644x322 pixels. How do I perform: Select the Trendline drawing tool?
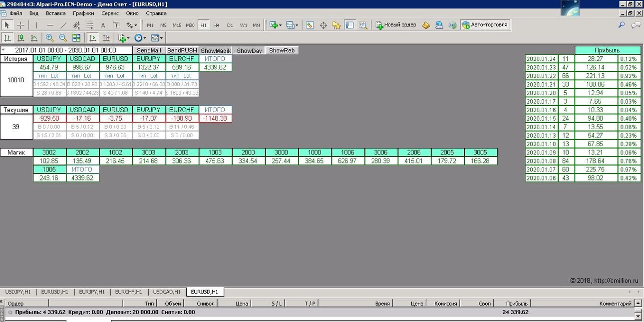(63, 25)
